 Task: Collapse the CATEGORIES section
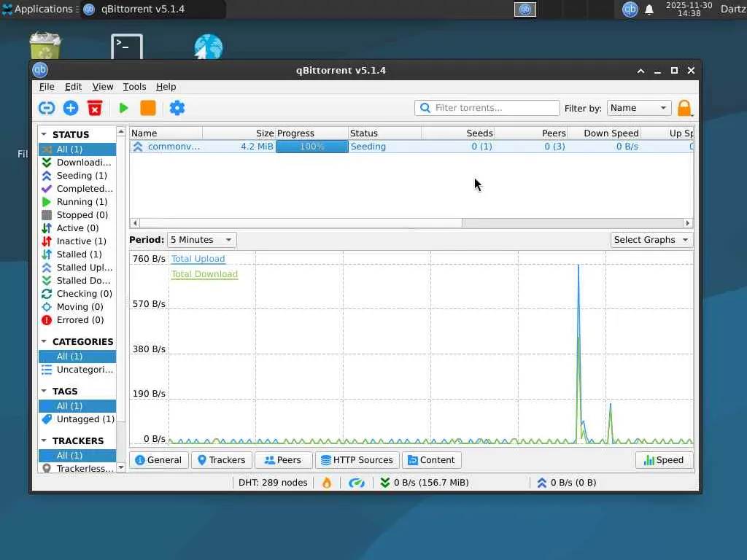click(44, 341)
